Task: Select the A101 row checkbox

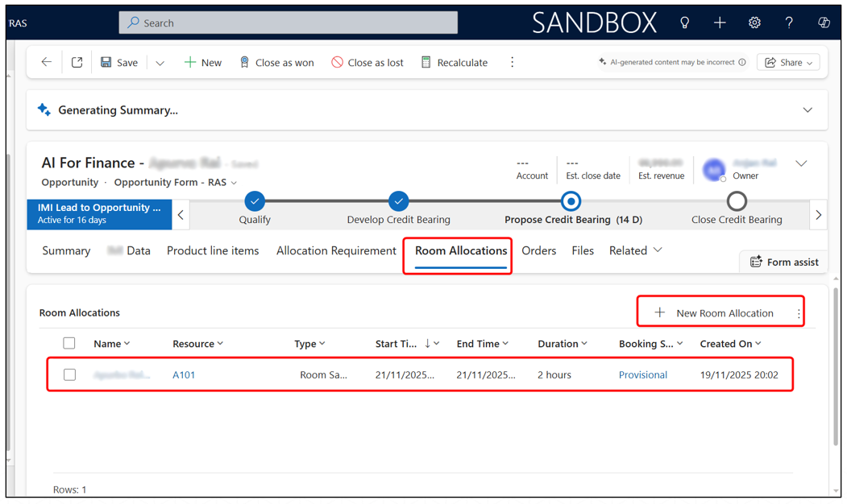Action: 69,374
